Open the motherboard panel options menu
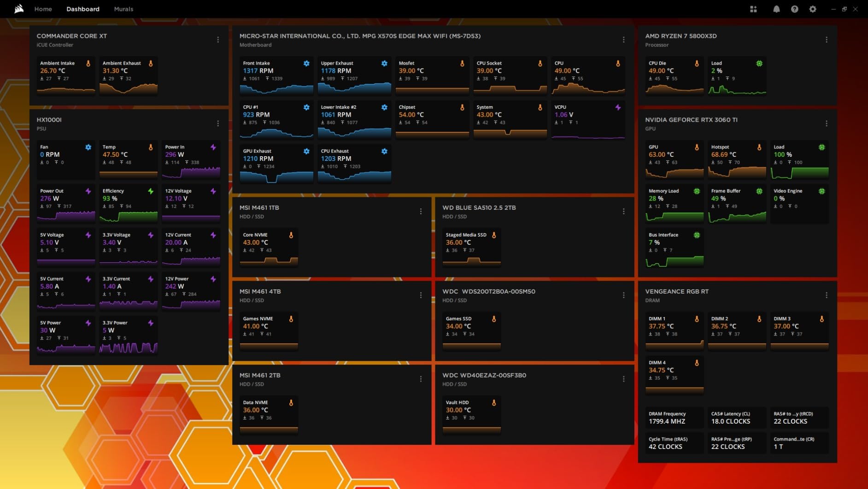Viewport: 868px width, 489px height. [624, 40]
